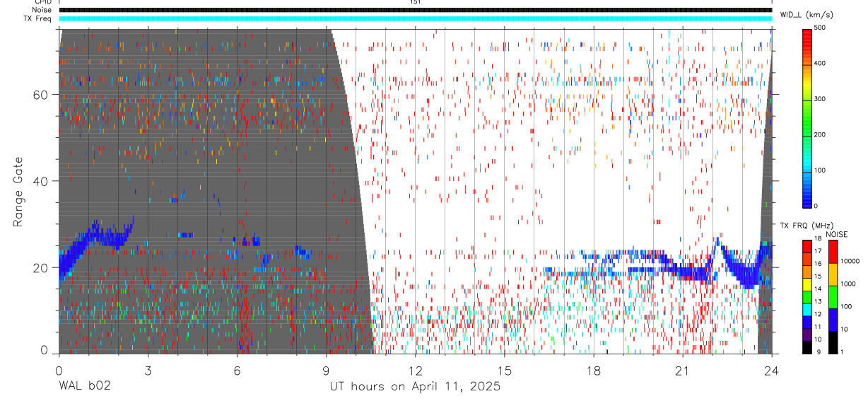This screenshot has width=868, height=401.
Task: Click the orange swatch in NOISE colorbar
Action: [x=833, y=274]
